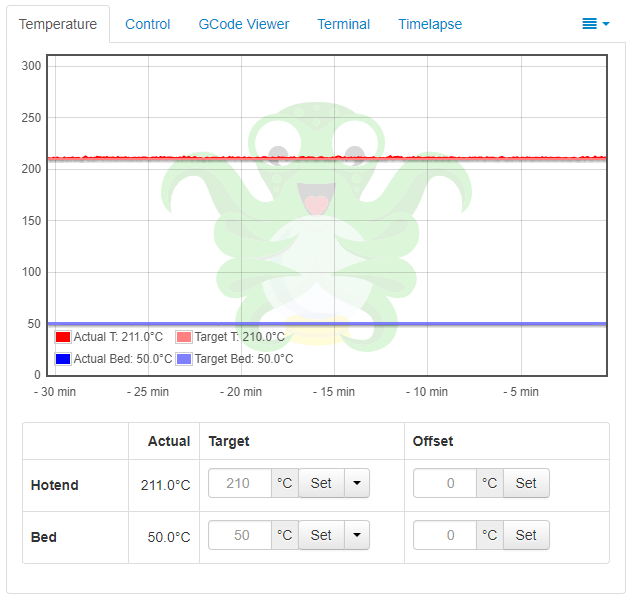Select the Temperature tab

[59, 24]
